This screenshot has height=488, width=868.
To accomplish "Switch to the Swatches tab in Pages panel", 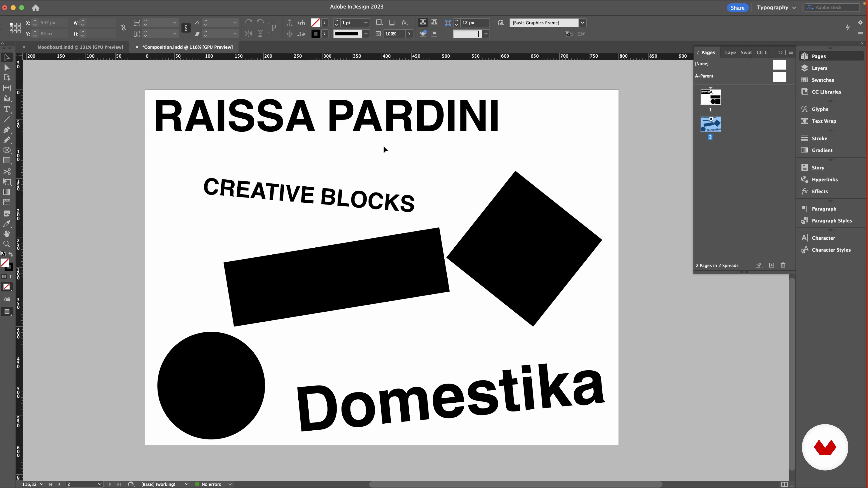I will (x=746, y=53).
